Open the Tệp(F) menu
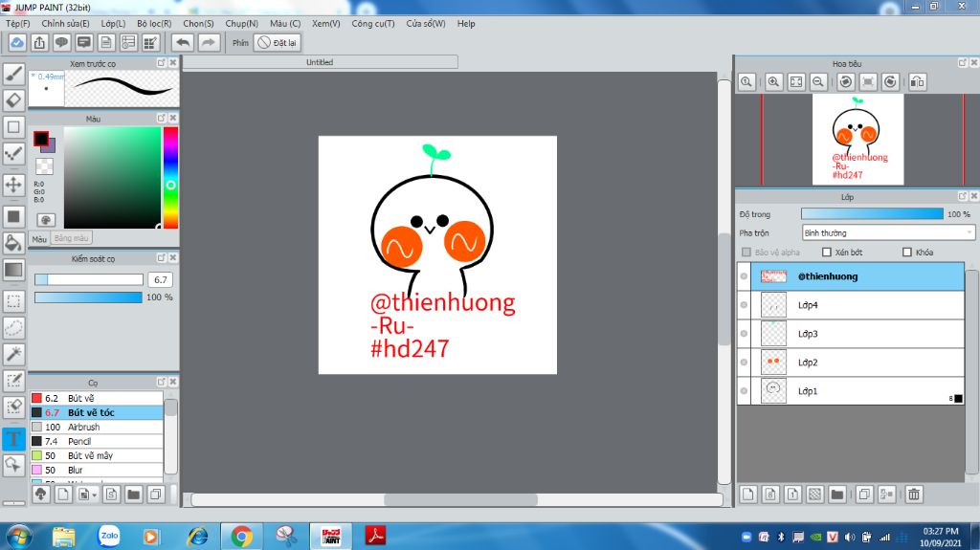The image size is (980, 550). [x=17, y=24]
